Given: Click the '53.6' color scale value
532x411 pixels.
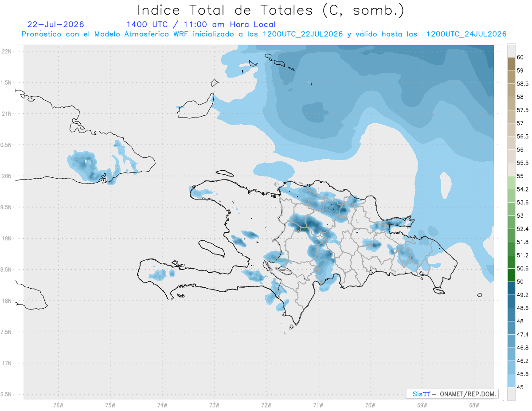Looking at the screenshot, I should pyautogui.click(x=522, y=202).
